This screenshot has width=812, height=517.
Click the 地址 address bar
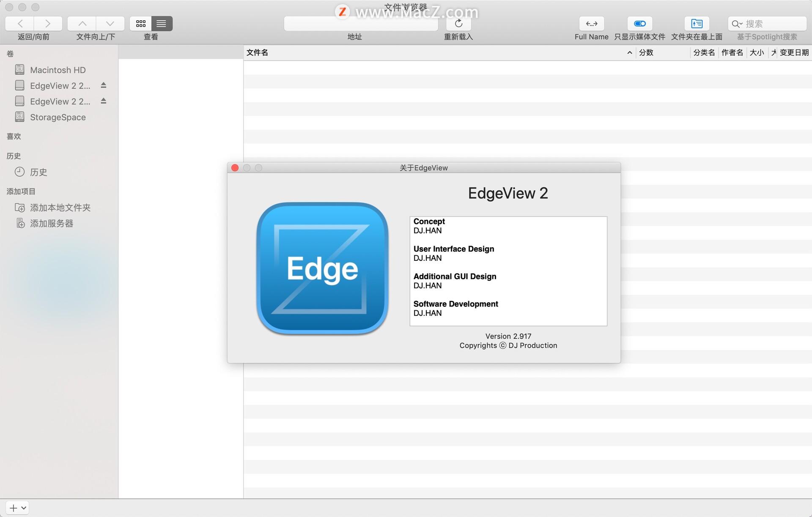coord(361,24)
